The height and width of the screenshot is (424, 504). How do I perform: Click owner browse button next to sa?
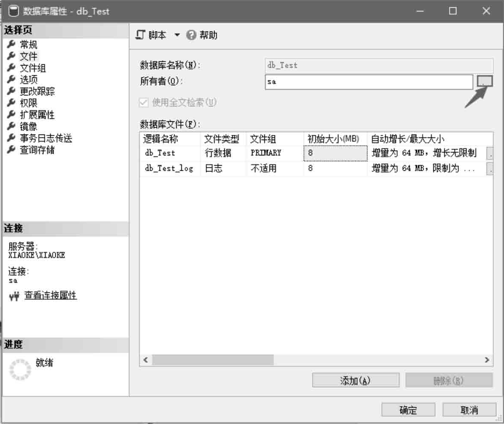[x=485, y=81]
